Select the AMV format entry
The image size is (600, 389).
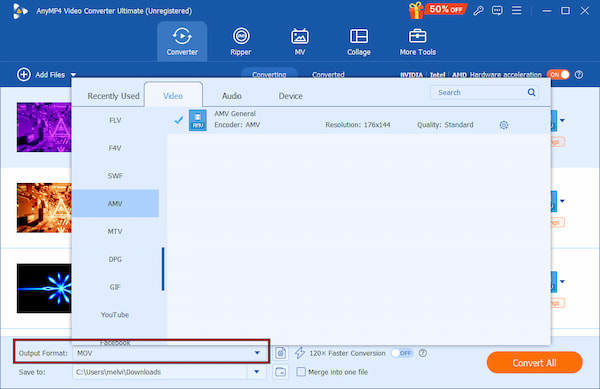pyautogui.click(x=115, y=203)
